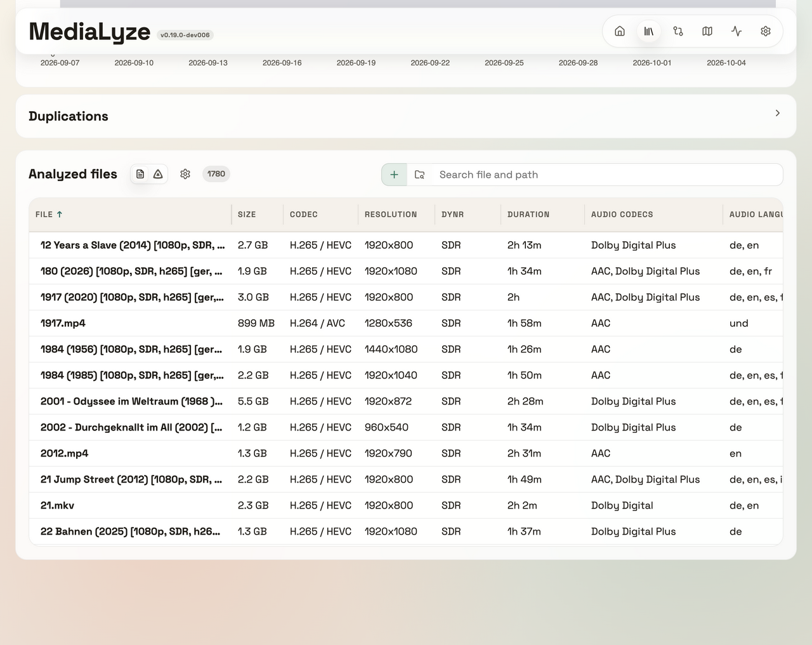Switch to warning triangle view in Analyzed files
Screen dimensions: 812x645
coord(158,174)
